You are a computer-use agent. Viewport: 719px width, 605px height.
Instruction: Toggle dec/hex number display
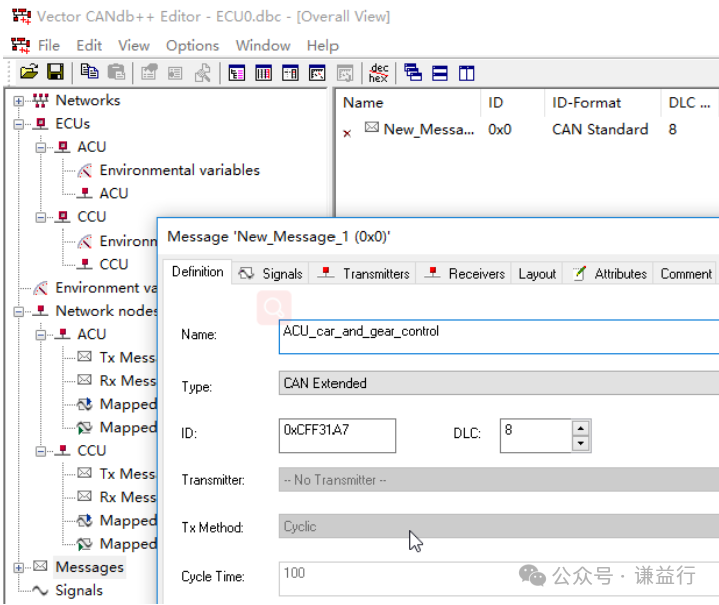(x=379, y=73)
